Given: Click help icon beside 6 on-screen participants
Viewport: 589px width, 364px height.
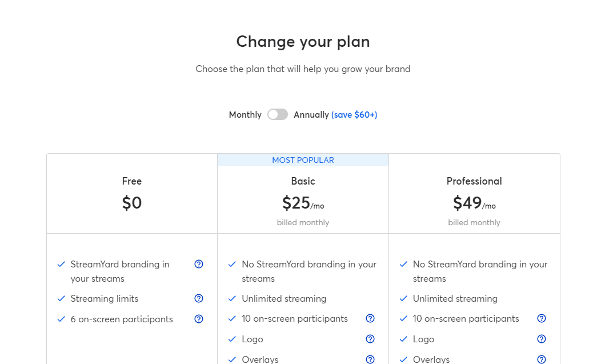Looking at the screenshot, I should pyautogui.click(x=199, y=319).
